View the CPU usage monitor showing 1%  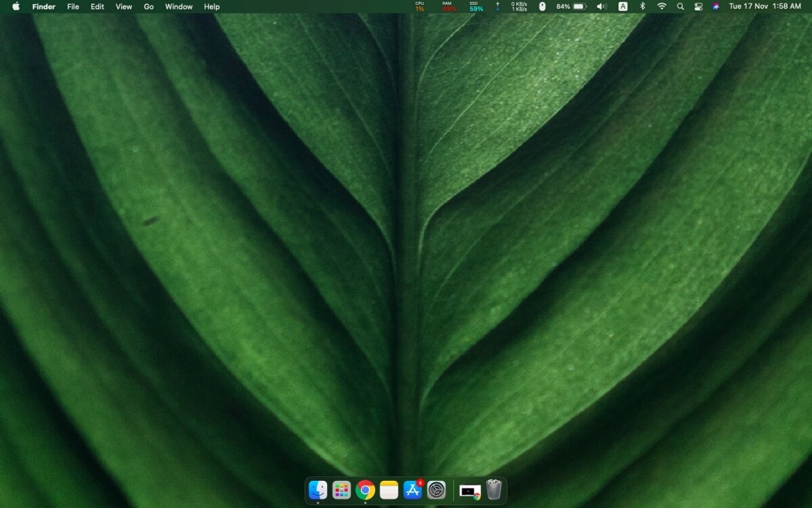tap(419, 6)
